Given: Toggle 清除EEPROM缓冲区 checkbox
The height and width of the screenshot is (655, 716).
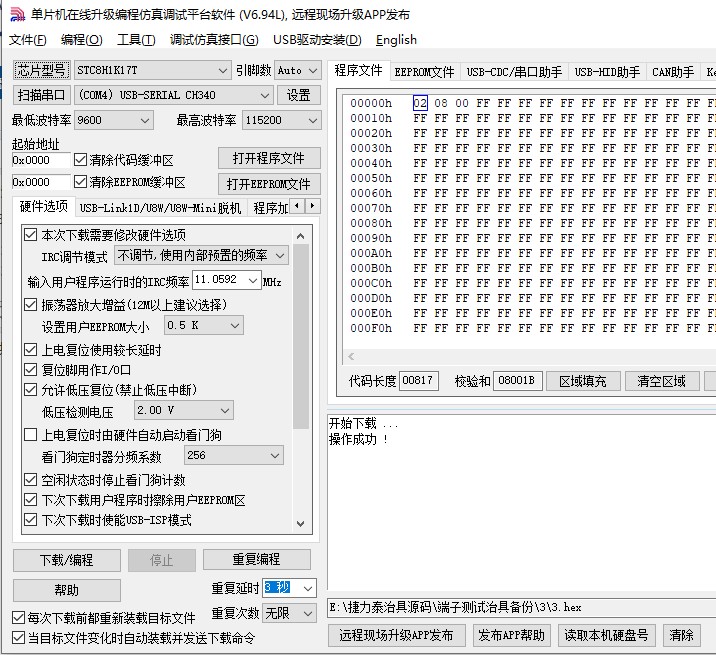Looking at the screenshot, I should pos(80,182).
